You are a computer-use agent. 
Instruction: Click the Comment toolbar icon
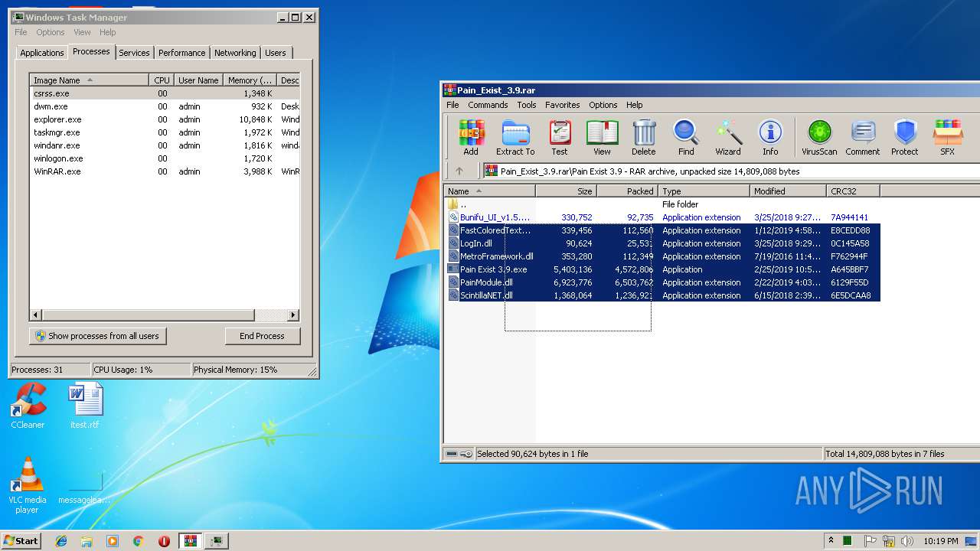click(x=863, y=137)
